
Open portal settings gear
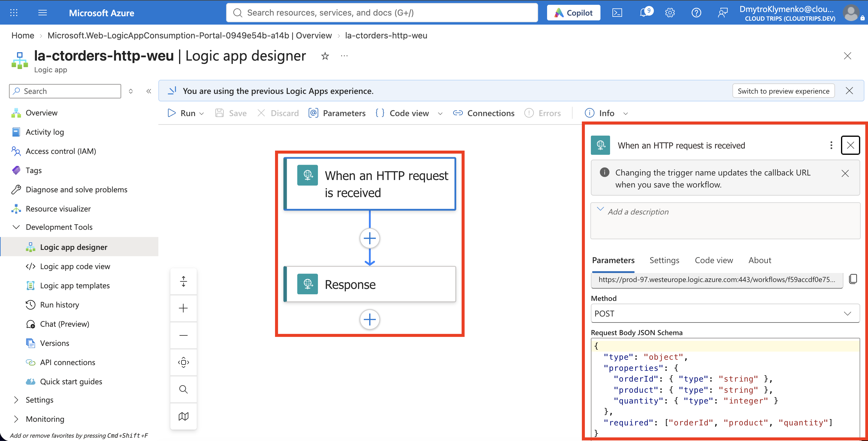click(670, 13)
